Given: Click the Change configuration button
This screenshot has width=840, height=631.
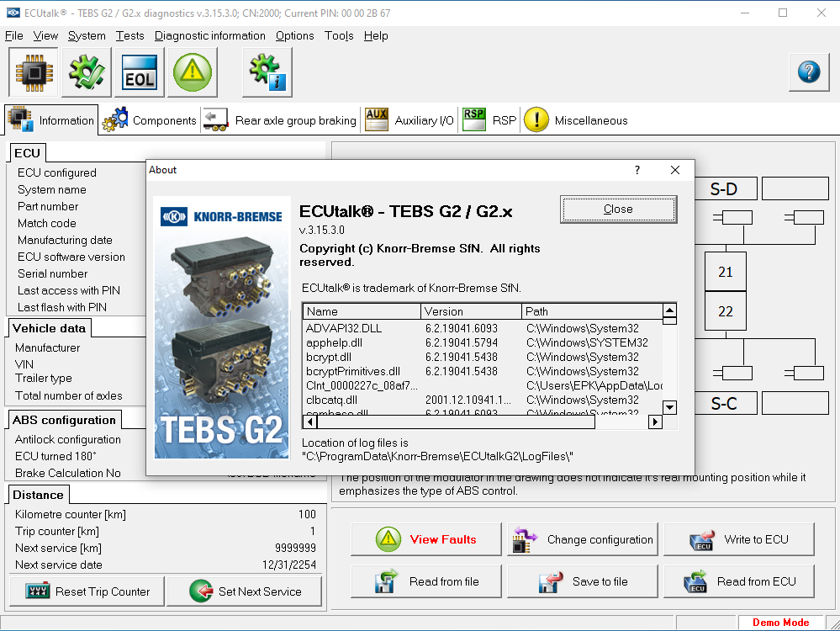Looking at the screenshot, I should pyautogui.click(x=582, y=539).
